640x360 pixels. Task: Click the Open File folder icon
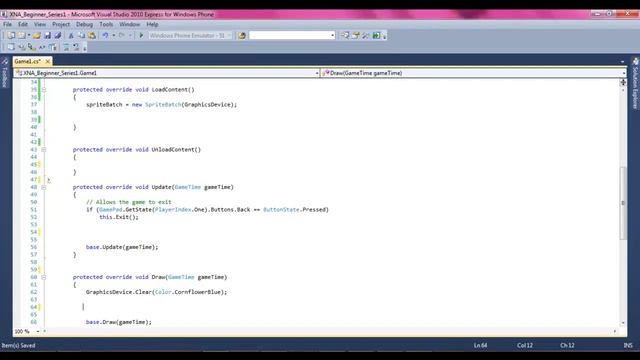click(x=37, y=36)
